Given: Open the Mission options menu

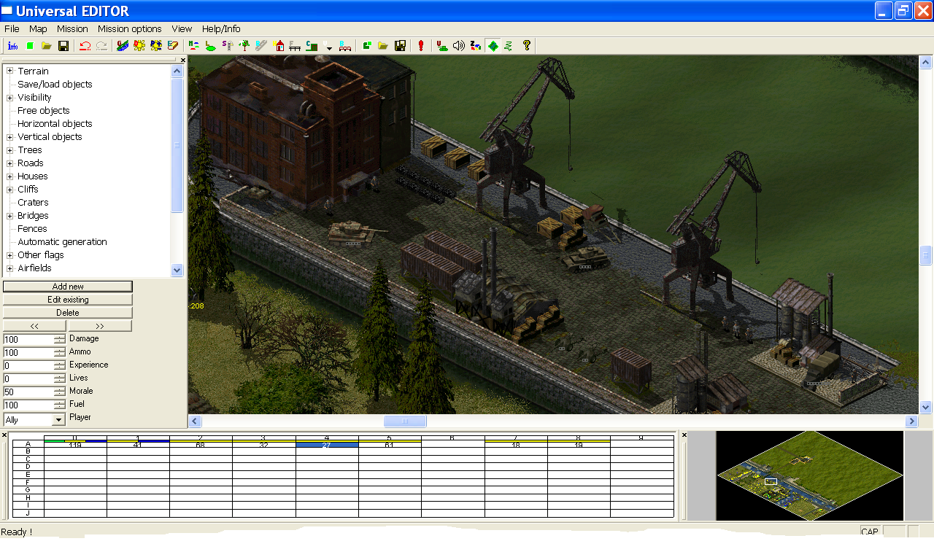Looking at the screenshot, I should [130, 29].
